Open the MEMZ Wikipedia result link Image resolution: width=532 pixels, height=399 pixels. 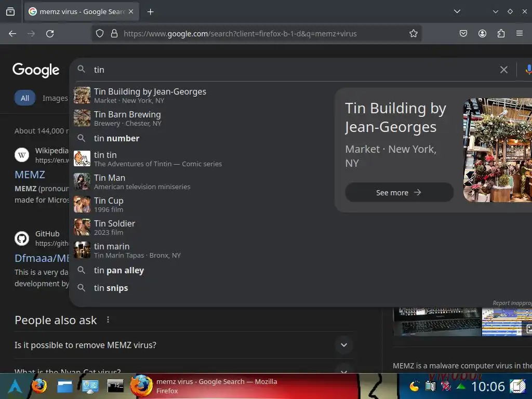pos(30,175)
